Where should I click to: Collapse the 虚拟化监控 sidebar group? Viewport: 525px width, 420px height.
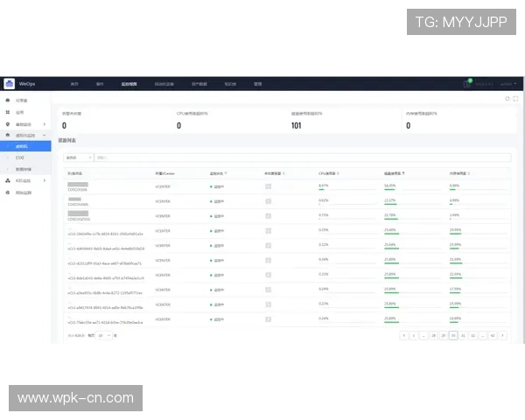click(x=45, y=136)
